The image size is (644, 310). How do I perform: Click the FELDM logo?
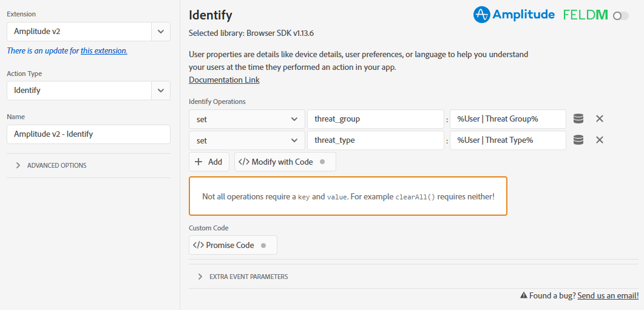pos(586,15)
